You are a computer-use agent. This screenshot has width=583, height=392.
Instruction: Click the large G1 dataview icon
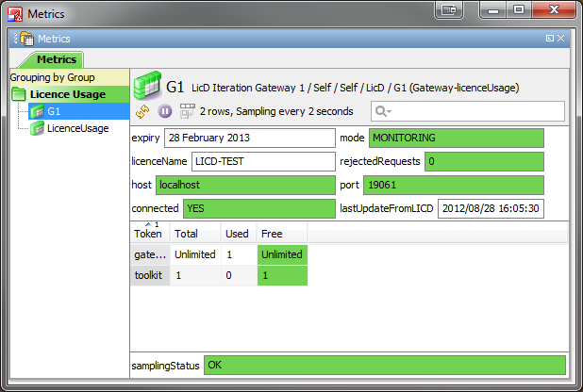coord(146,86)
